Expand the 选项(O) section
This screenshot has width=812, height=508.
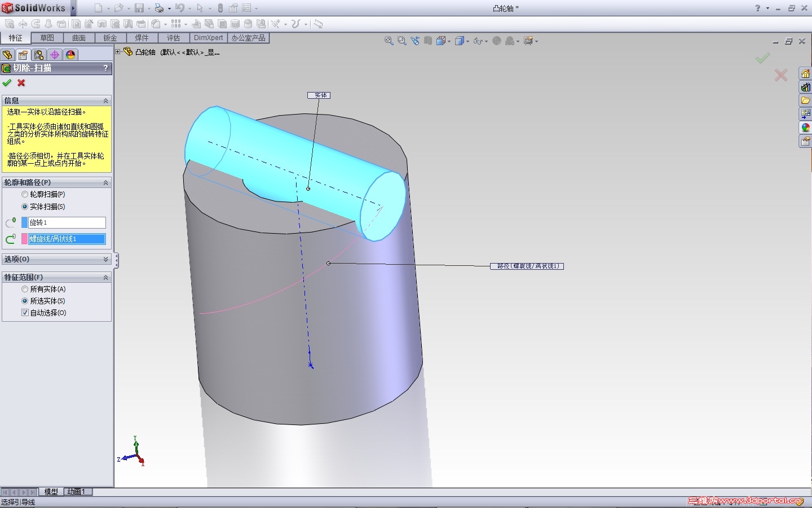coord(105,259)
